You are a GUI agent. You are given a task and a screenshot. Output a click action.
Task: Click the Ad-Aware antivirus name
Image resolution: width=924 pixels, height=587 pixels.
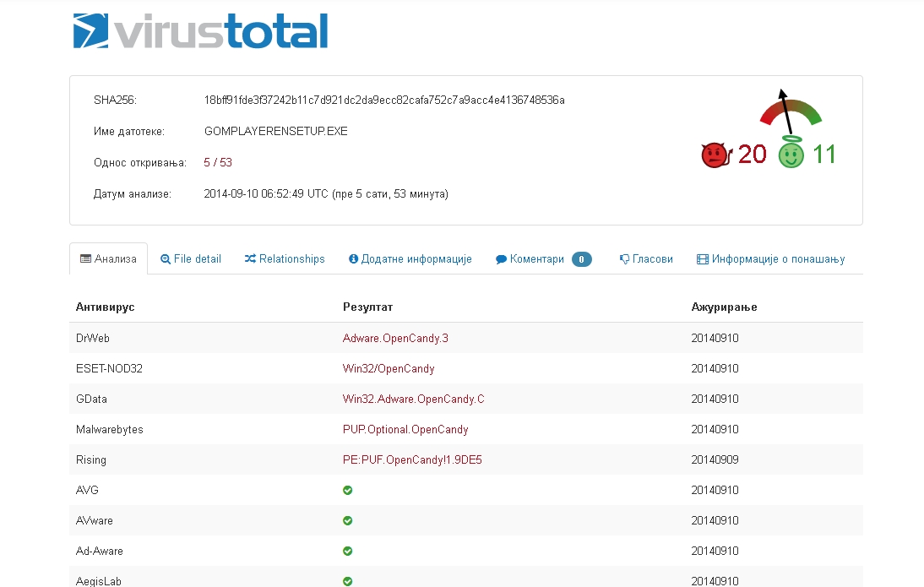pyautogui.click(x=100, y=551)
